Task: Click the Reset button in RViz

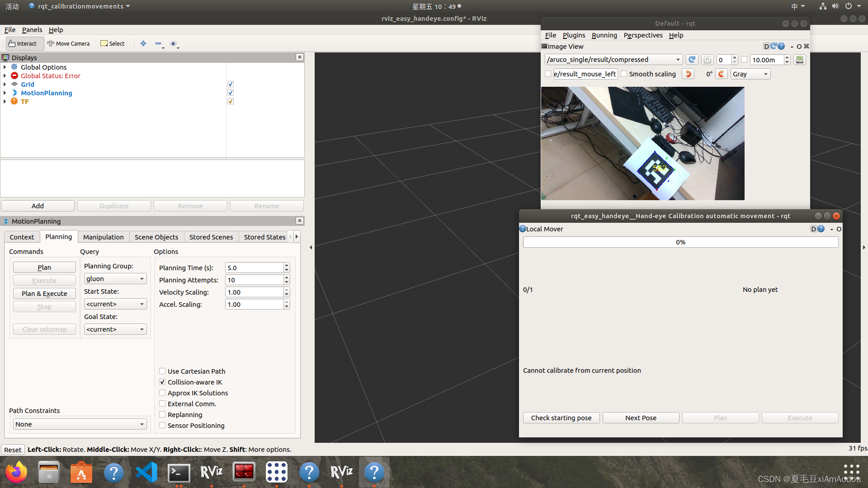Action: (x=13, y=450)
